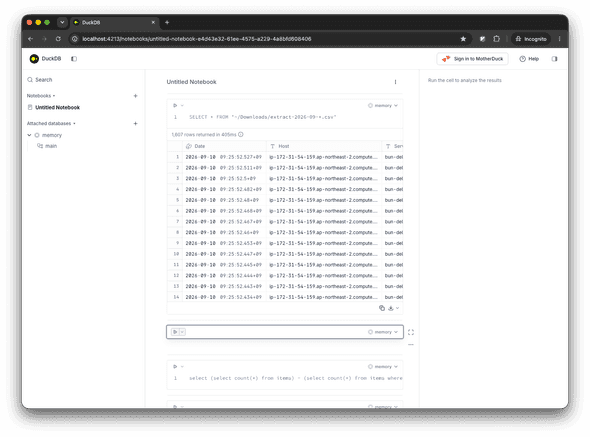The image size is (590, 437).
Task: Attach a new database with plus
Action: pos(135,123)
